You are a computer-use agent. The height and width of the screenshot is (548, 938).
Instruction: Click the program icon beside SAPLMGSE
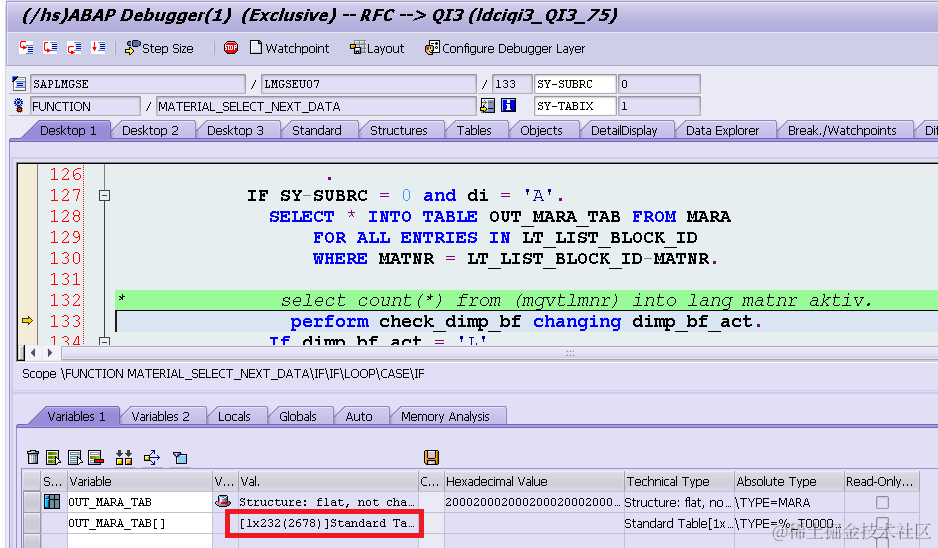(x=19, y=84)
